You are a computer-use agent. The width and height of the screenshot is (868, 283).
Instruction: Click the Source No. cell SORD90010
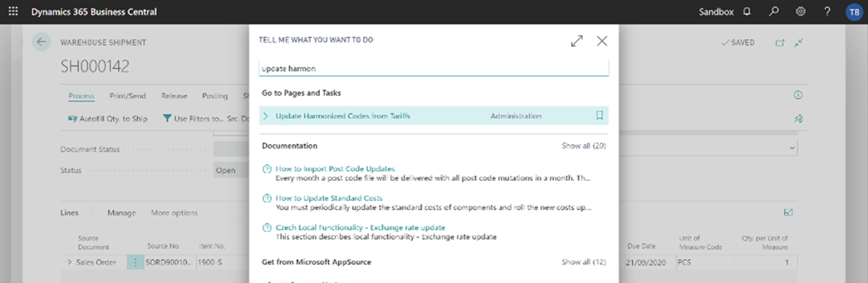tap(170, 262)
